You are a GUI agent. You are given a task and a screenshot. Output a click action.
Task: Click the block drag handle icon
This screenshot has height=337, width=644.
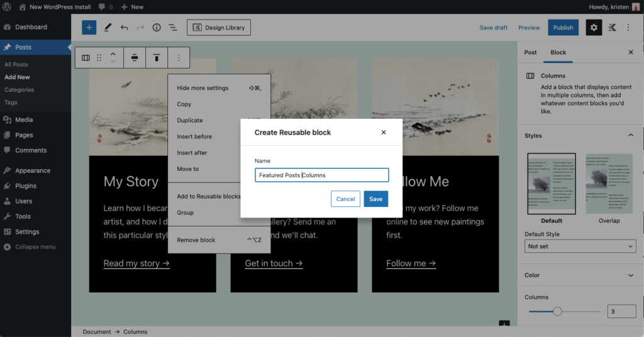(99, 58)
